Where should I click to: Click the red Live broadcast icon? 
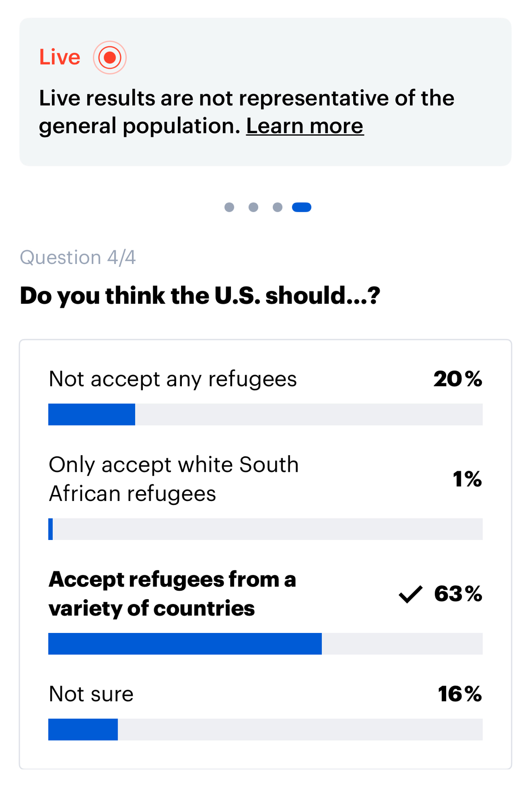[110, 58]
